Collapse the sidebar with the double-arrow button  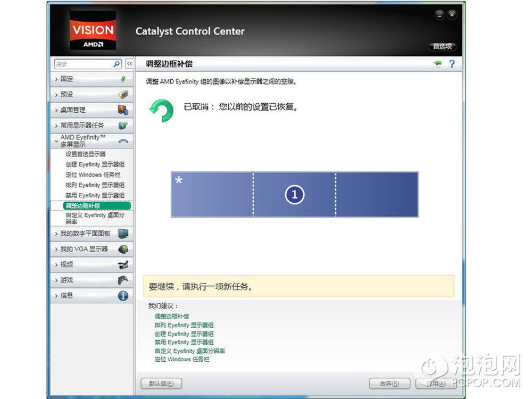coord(130,64)
